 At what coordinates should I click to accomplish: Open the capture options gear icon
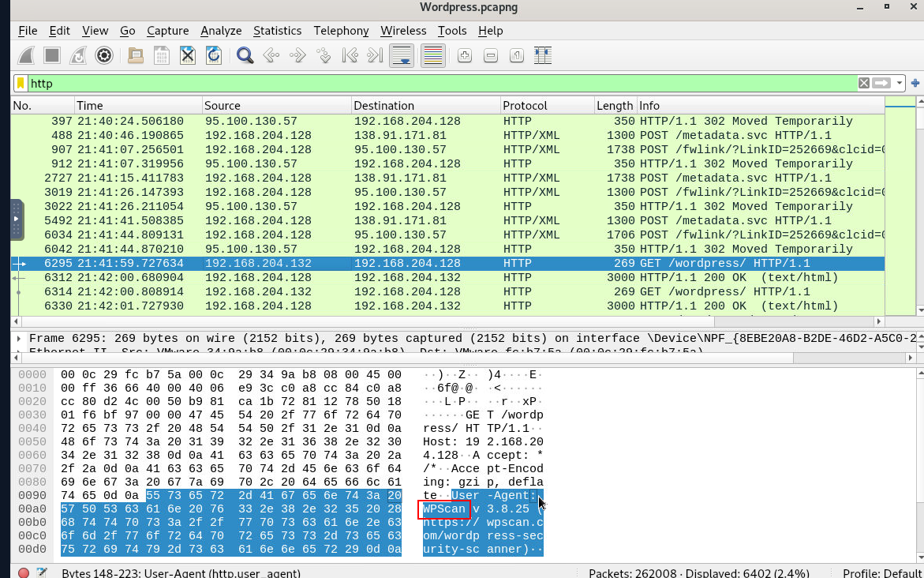point(103,55)
